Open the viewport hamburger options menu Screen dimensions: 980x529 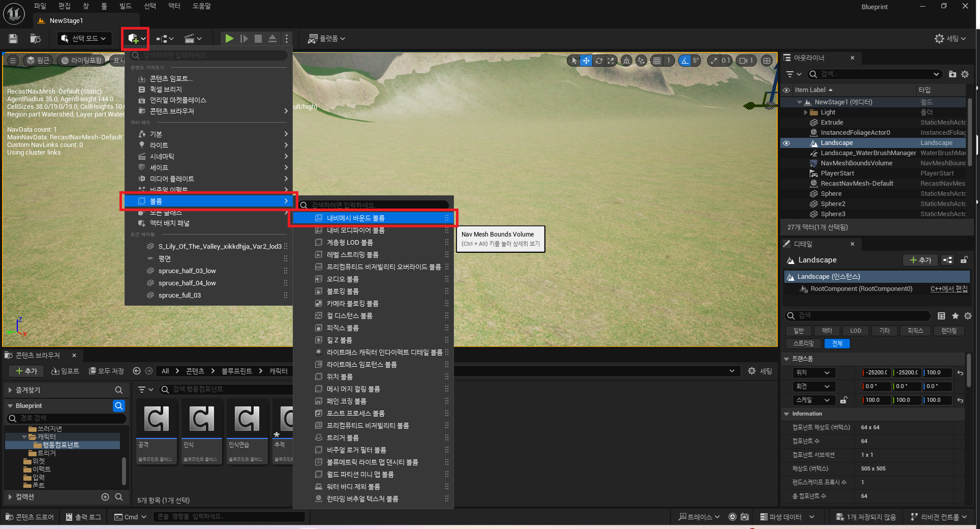click(13, 61)
